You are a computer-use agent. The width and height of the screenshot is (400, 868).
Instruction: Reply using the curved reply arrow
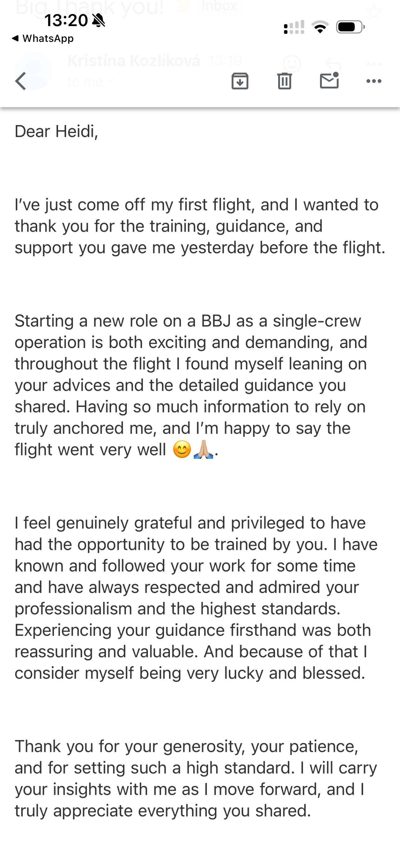coord(333,63)
